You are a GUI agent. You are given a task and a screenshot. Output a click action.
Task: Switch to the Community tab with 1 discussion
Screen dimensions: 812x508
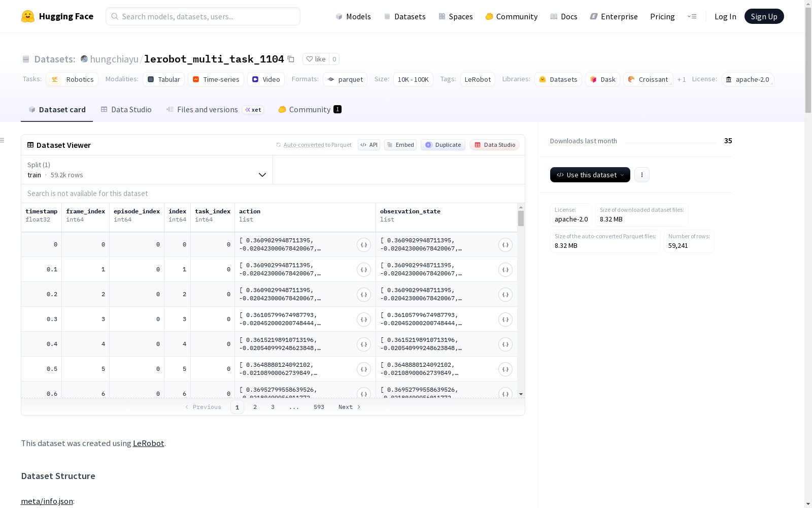point(310,109)
